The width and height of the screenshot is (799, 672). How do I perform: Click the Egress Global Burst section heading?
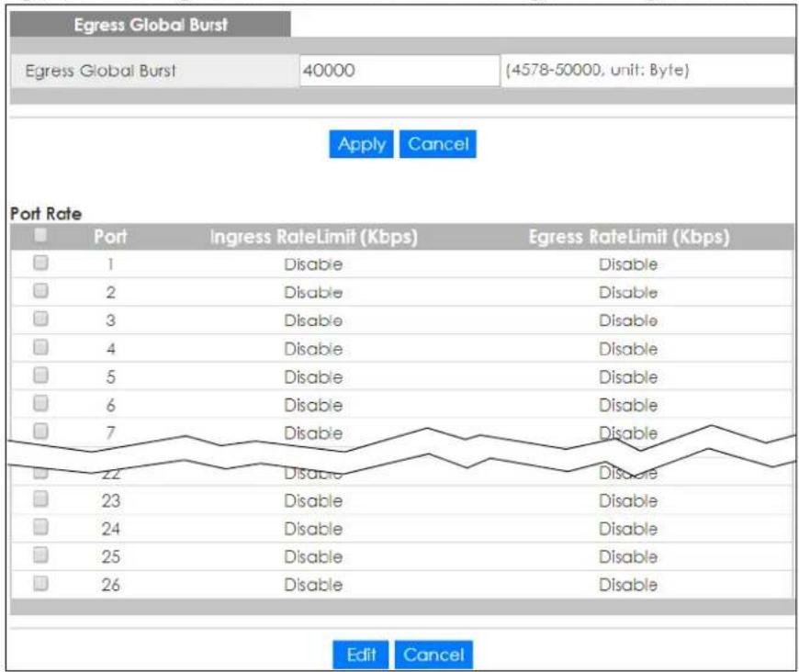151,25
